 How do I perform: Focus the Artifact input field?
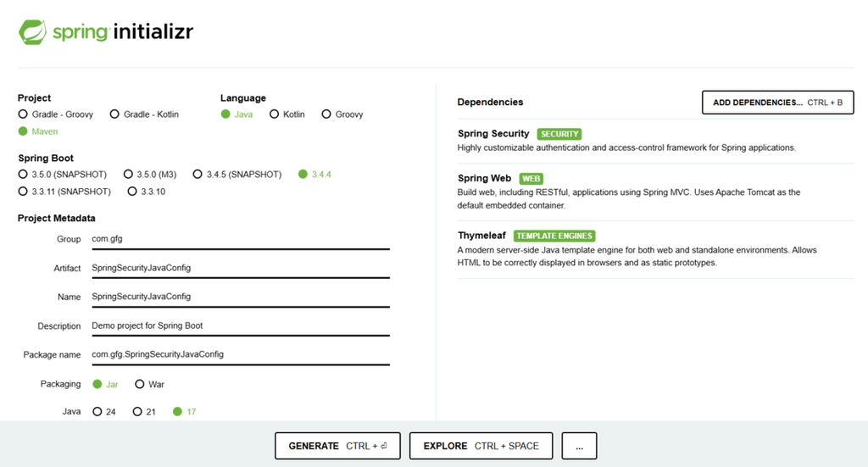[241, 268]
